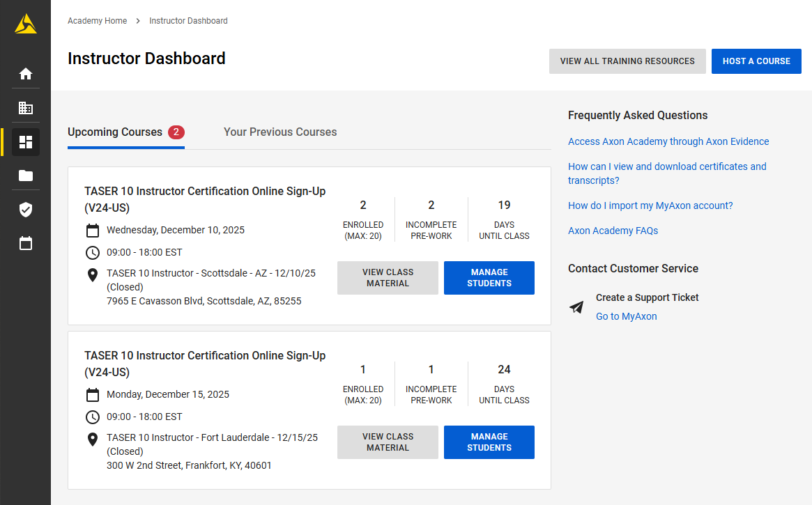Image resolution: width=812 pixels, height=505 pixels.
Task: Select the Upcoming Courses tab
Action: 115,132
